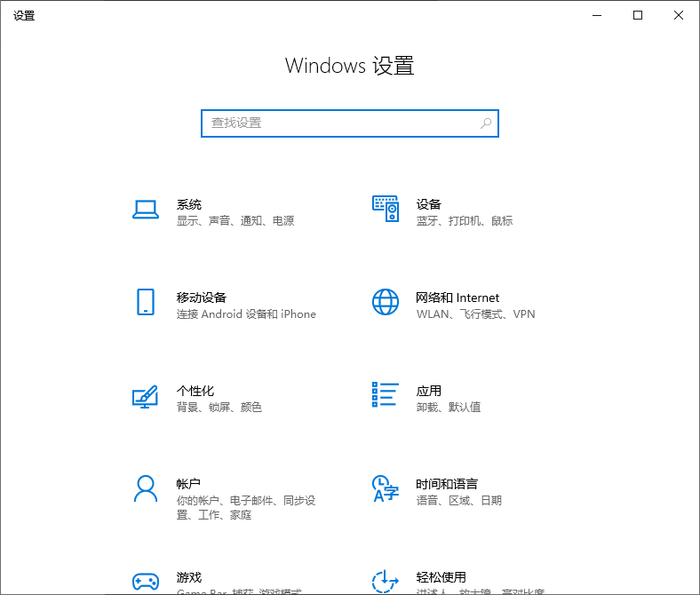Select the 设备 title text
Viewport: 700px width, 595px height.
pos(428,204)
